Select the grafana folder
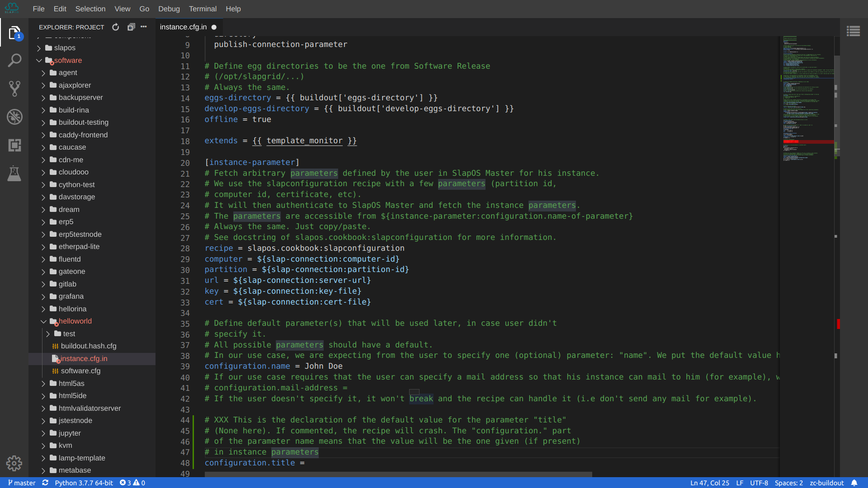868x488 pixels. (x=92, y=296)
